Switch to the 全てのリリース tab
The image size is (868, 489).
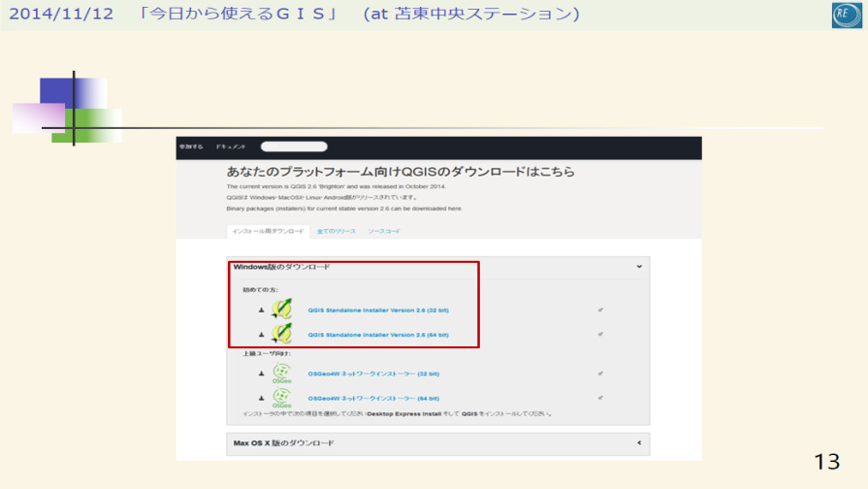tap(337, 232)
